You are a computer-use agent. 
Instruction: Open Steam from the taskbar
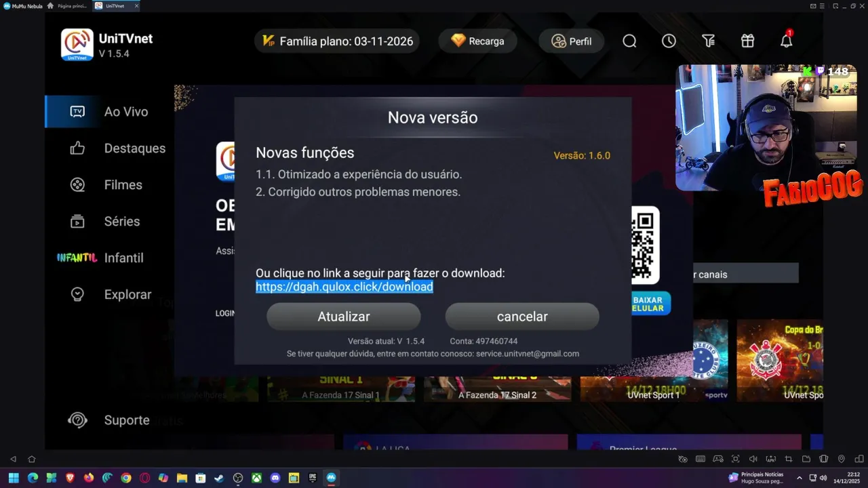coord(219,478)
